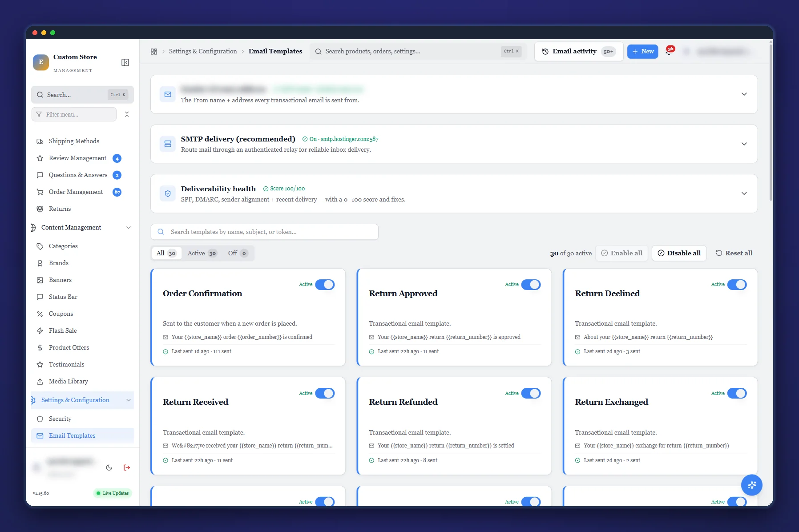The width and height of the screenshot is (799, 532).
Task: Toggle Return Approved template switch
Action: (531, 285)
